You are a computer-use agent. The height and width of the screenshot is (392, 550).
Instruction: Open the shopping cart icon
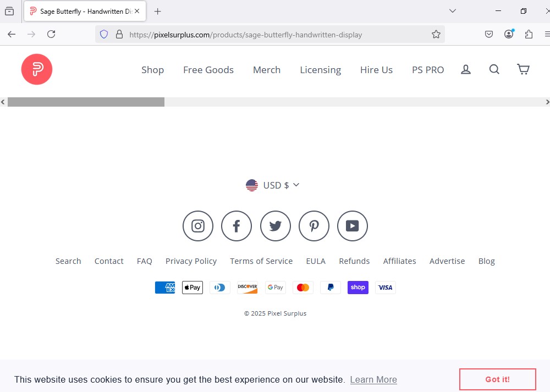click(x=523, y=69)
